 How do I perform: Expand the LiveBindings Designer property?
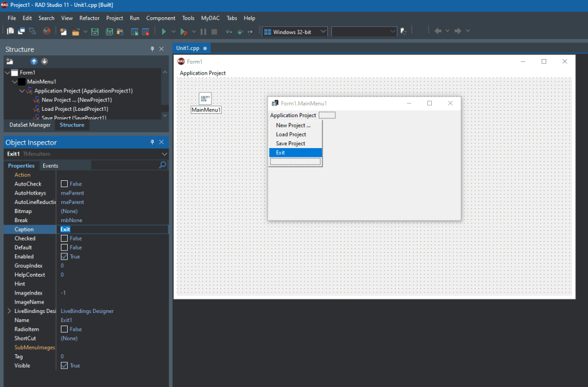[x=9, y=311]
